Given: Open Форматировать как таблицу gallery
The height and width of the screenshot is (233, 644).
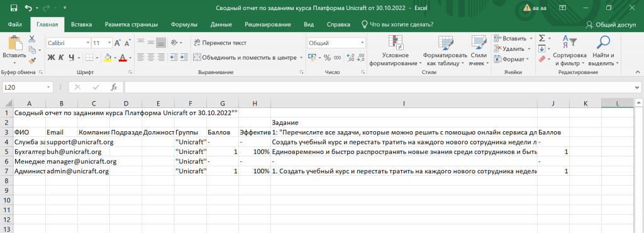Looking at the screenshot, I should point(445,51).
